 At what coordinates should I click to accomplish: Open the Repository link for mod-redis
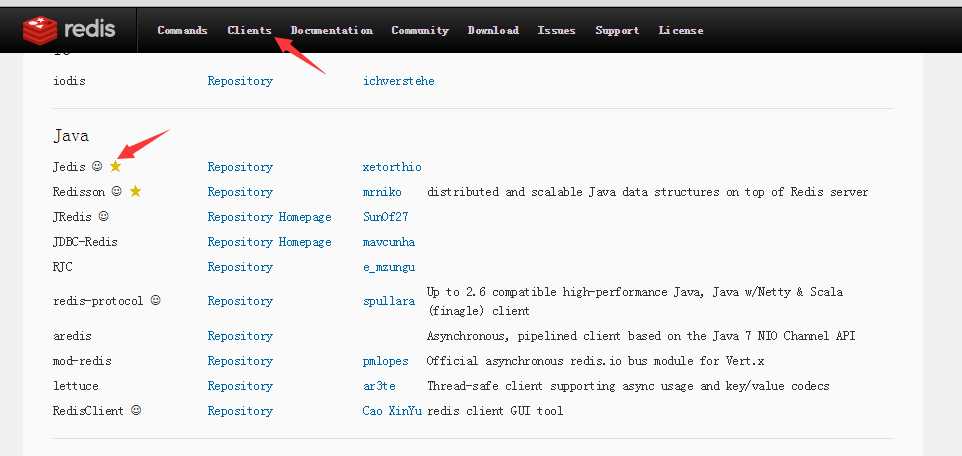click(240, 361)
